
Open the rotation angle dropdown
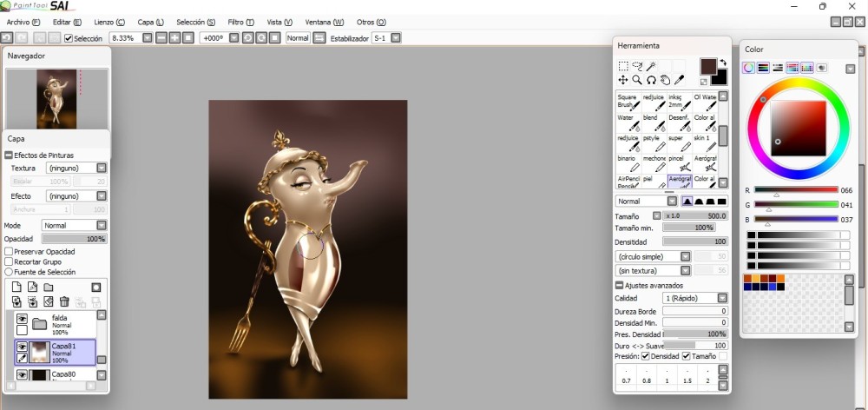pos(233,38)
